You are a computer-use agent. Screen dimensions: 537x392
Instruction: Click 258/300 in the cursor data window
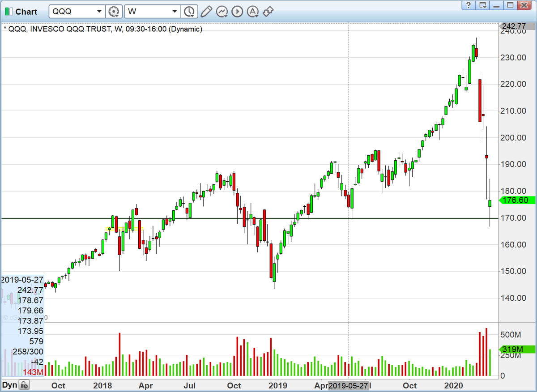point(28,352)
